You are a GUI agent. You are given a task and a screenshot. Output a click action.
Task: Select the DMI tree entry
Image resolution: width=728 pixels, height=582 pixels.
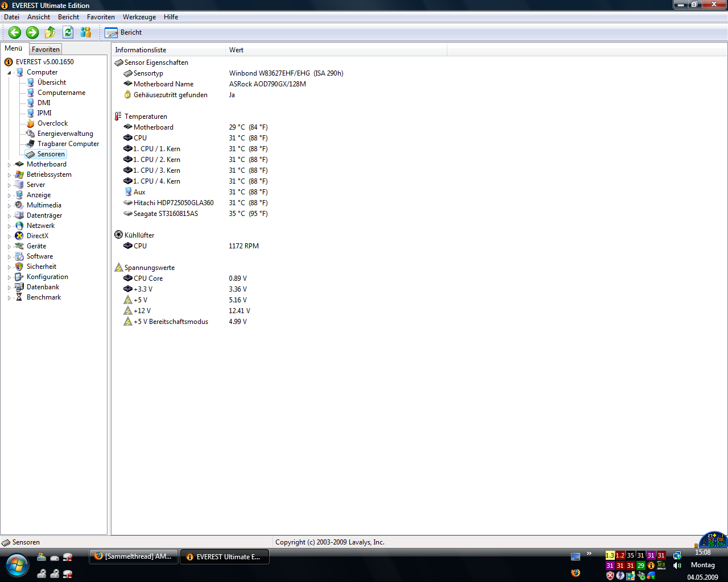point(44,103)
